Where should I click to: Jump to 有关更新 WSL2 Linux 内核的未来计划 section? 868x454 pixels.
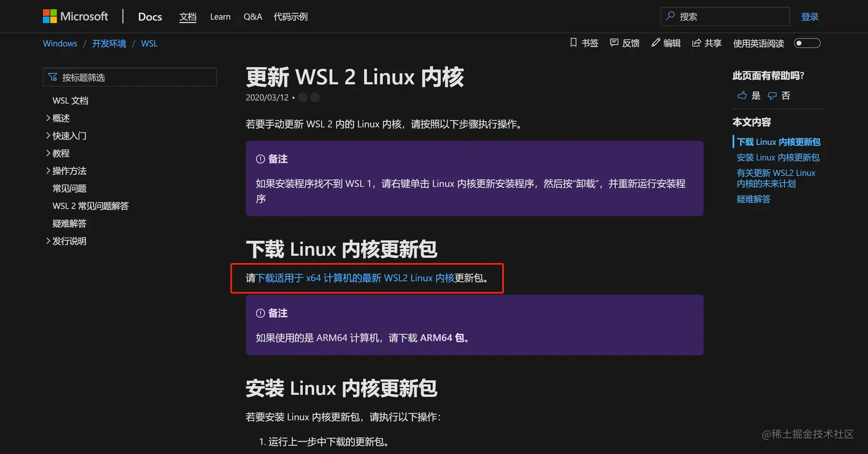(x=776, y=178)
